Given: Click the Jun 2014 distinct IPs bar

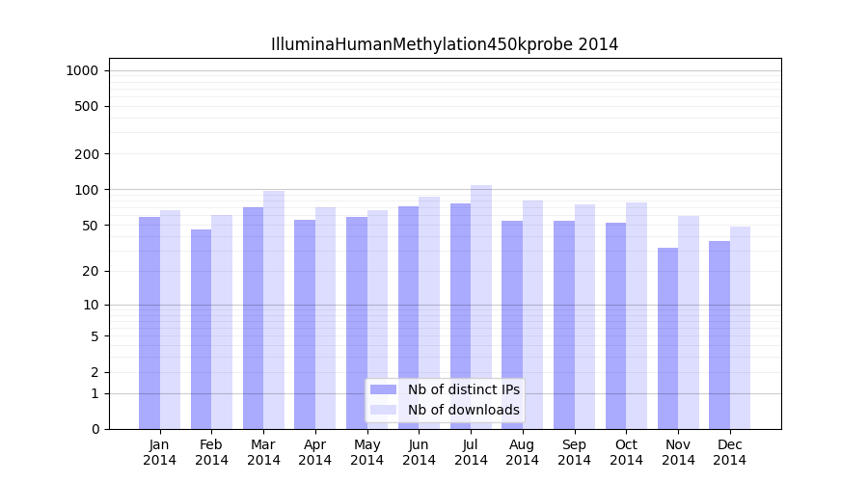Looking at the screenshot, I should (x=408, y=317).
